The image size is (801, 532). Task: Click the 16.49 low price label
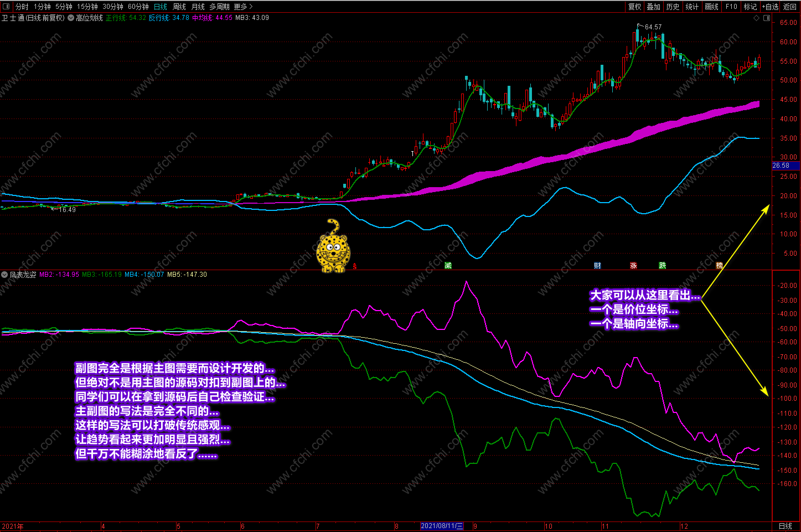tap(67, 210)
